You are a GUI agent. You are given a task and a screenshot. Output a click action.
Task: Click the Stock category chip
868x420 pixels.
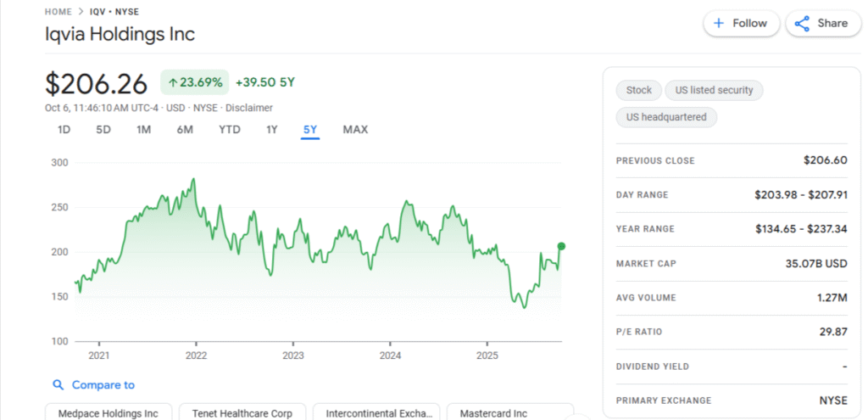tap(639, 90)
